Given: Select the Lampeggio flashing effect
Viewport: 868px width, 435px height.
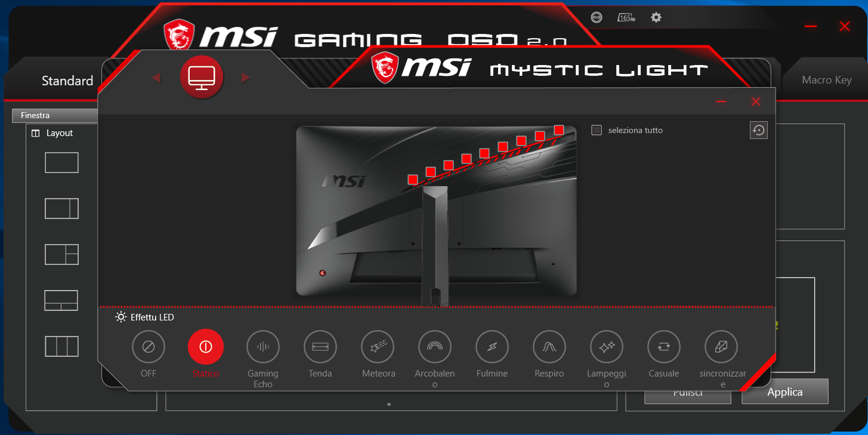Looking at the screenshot, I should point(607,346).
